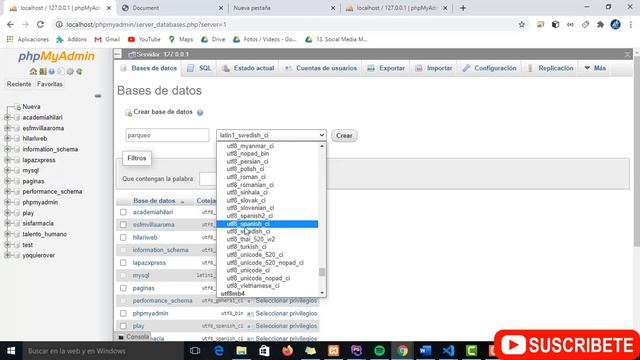The image size is (640, 360).
Task: Check the paginas database checkbox
Action: tap(123, 288)
